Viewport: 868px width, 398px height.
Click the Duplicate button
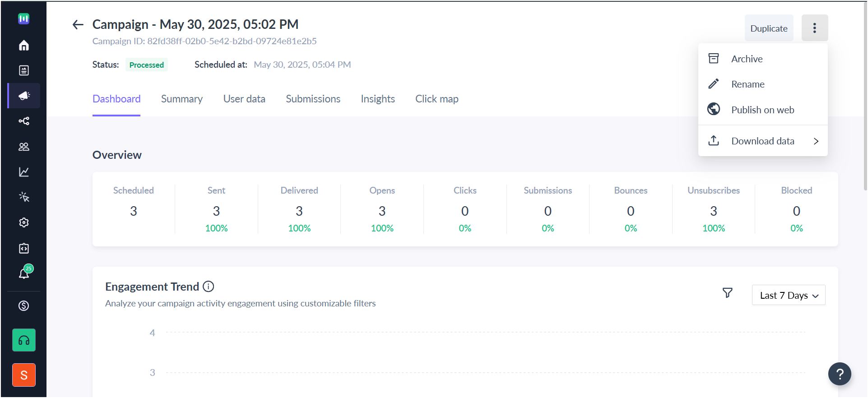click(x=769, y=28)
